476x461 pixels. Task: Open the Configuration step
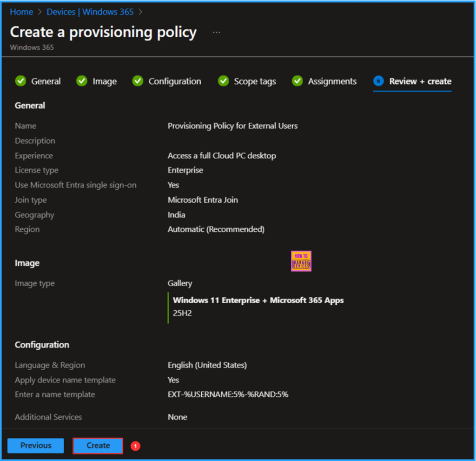[x=174, y=81]
